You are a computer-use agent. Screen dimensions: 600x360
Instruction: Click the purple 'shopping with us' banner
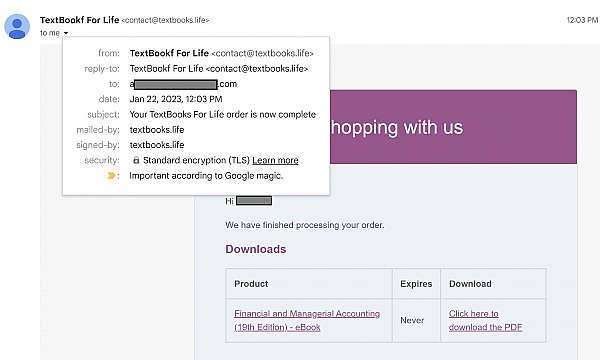453,127
